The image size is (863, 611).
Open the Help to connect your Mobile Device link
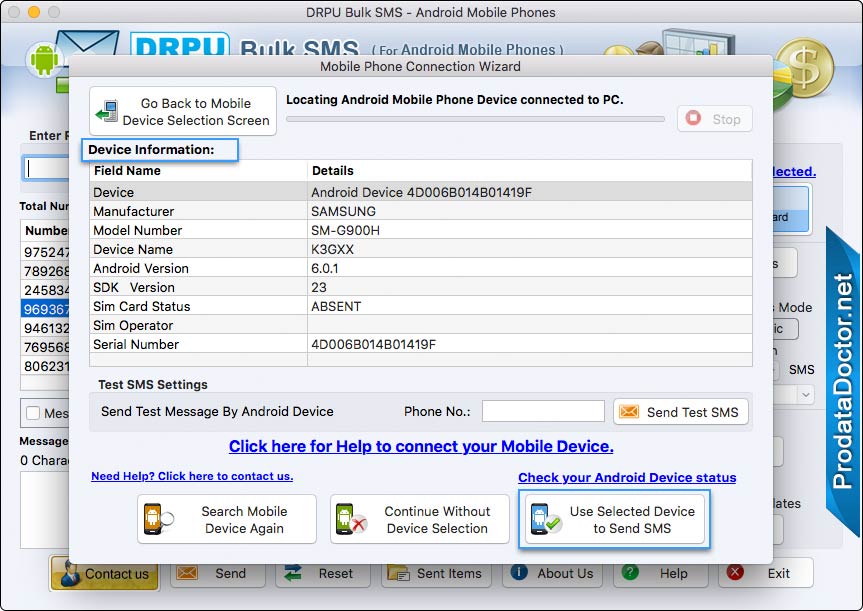(421, 446)
